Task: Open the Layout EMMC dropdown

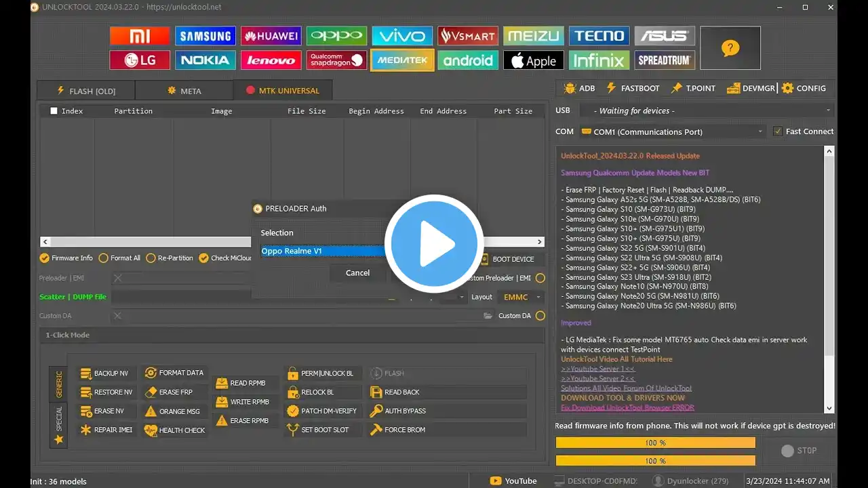Action: point(521,297)
